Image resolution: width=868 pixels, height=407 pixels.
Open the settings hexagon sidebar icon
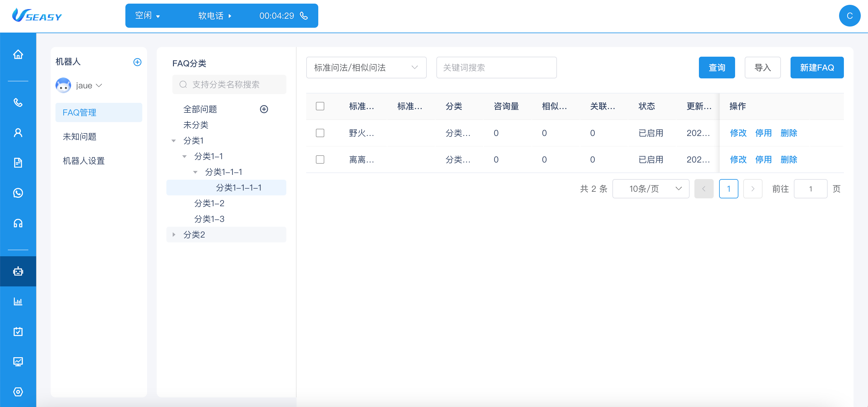(18, 392)
